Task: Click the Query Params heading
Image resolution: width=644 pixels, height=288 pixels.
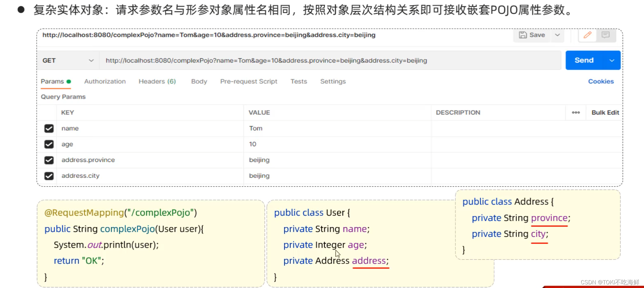Action: 63,97
